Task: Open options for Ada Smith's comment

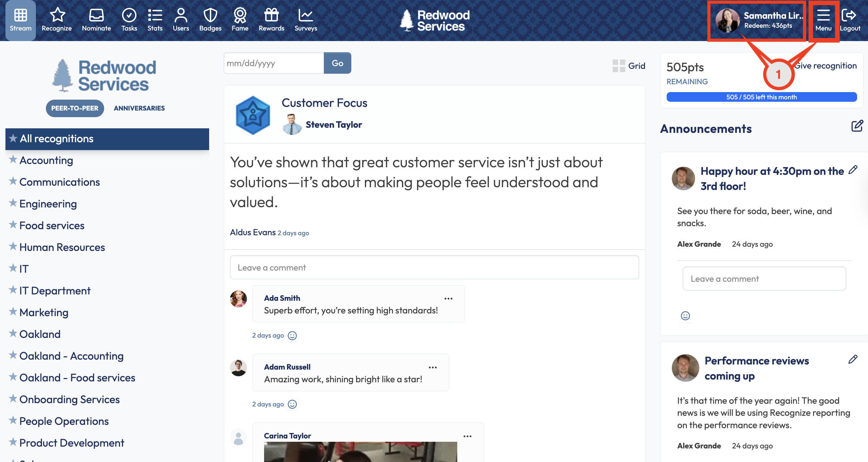Action: tap(448, 299)
